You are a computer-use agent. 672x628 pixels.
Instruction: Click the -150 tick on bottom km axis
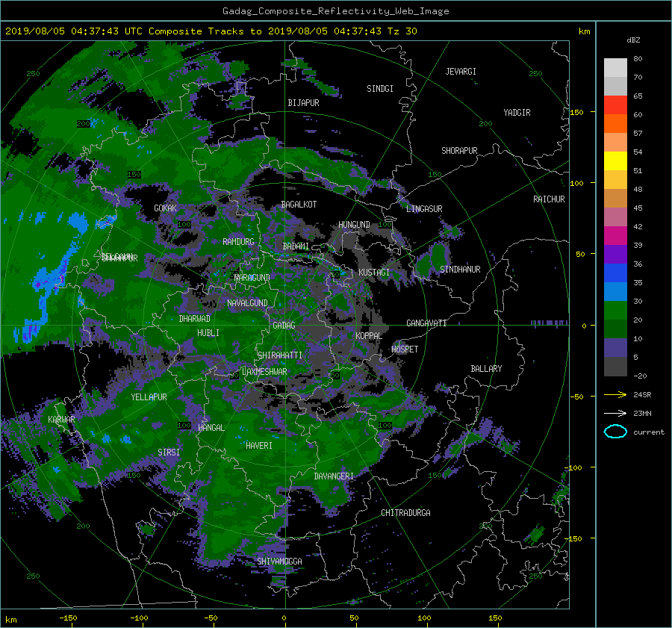pos(68,618)
